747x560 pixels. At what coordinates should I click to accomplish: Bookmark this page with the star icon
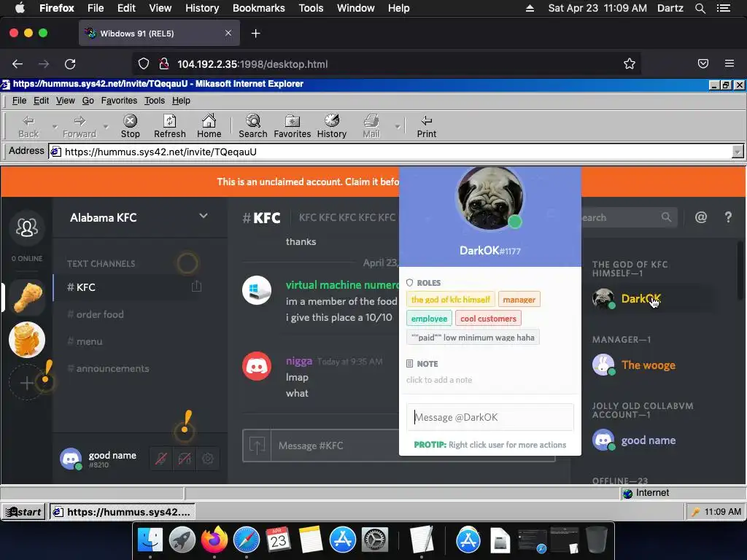630,64
